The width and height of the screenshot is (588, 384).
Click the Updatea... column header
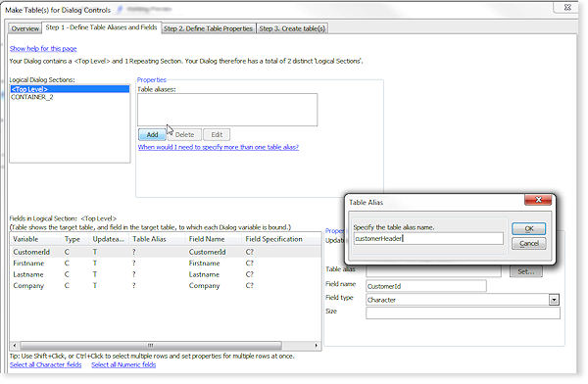coord(109,239)
